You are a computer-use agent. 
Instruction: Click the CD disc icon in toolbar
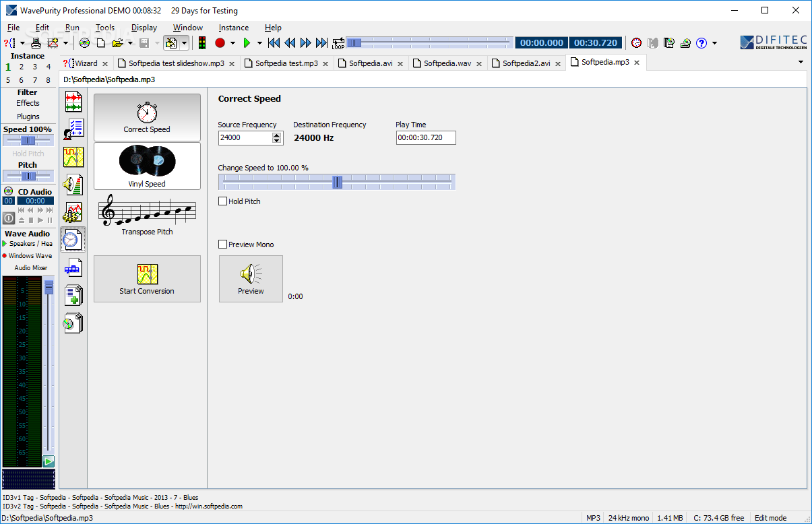[85, 43]
